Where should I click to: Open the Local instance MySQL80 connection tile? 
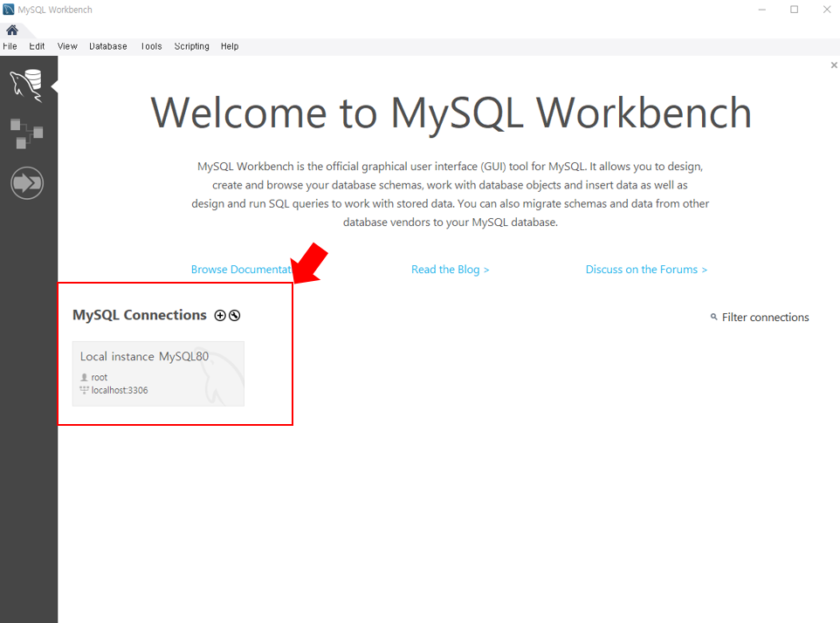click(159, 373)
